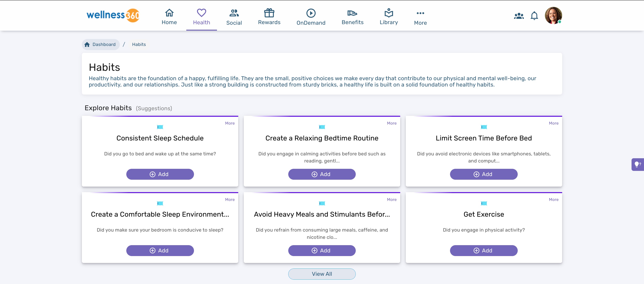Click pillow icon on Comfortable Sleep Environment card
The width and height of the screenshot is (644, 284).
tap(160, 203)
